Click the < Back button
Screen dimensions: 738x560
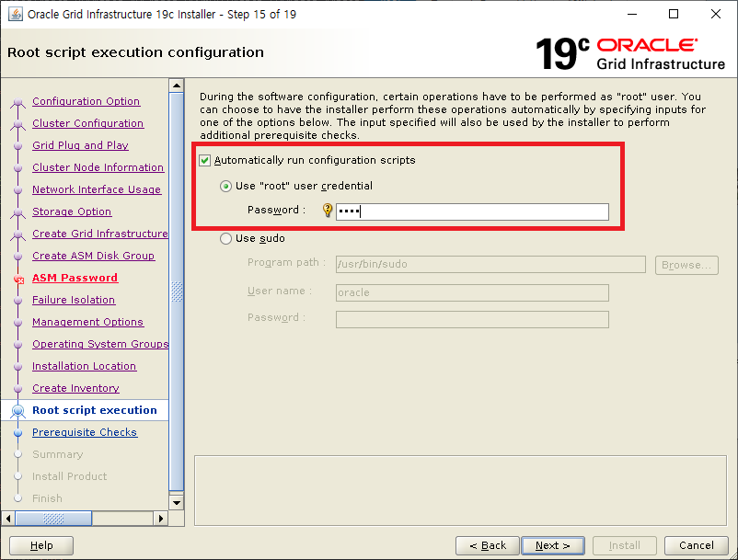(488, 546)
